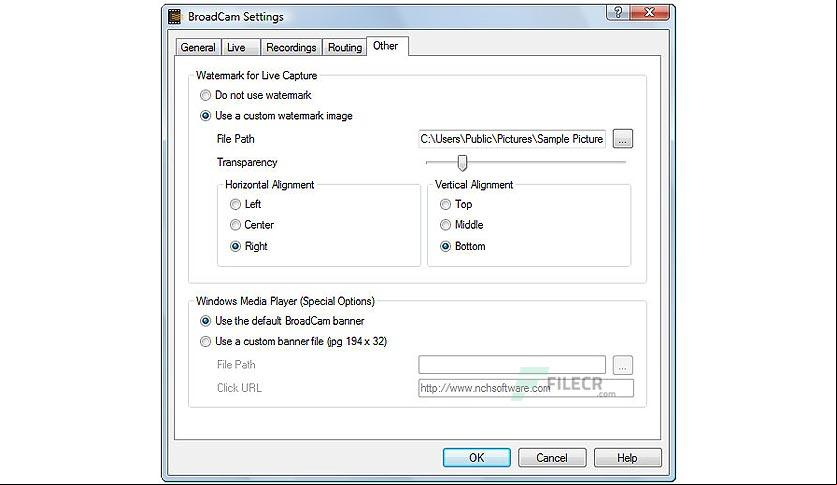Viewport: 837px width, 485px height.
Task: Click the Transparency slider handle
Action: (462, 163)
